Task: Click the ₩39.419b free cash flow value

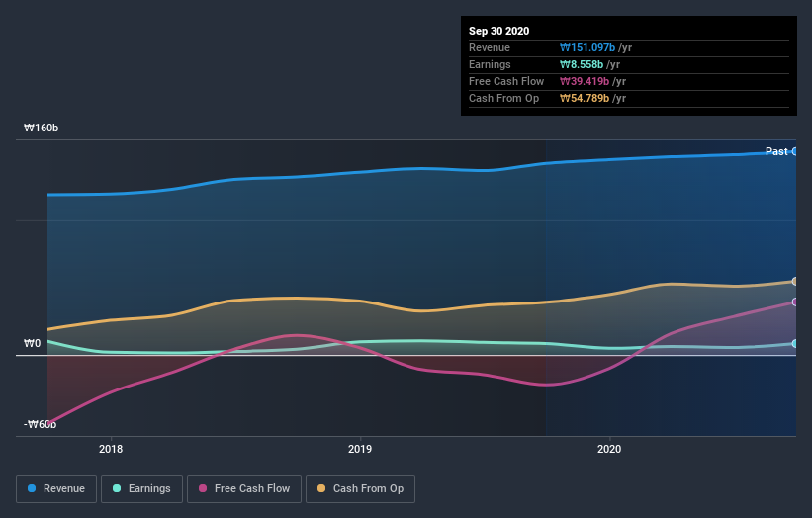Action: pos(585,81)
